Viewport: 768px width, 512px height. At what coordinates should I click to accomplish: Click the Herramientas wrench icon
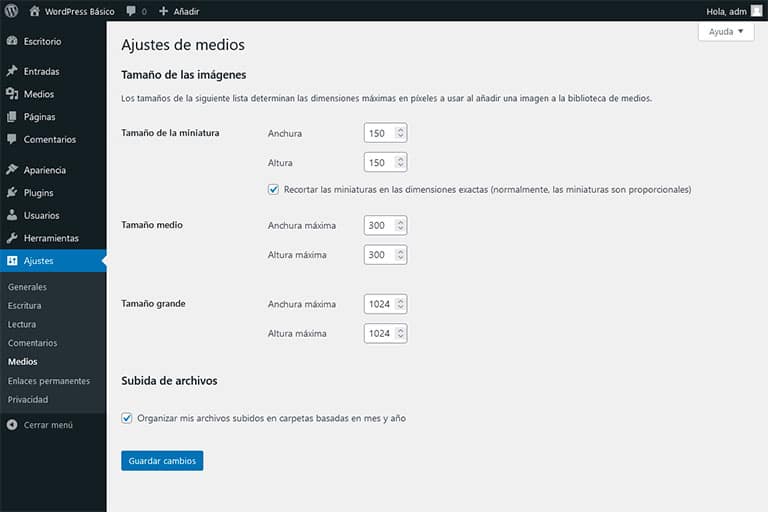pos(12,238)
